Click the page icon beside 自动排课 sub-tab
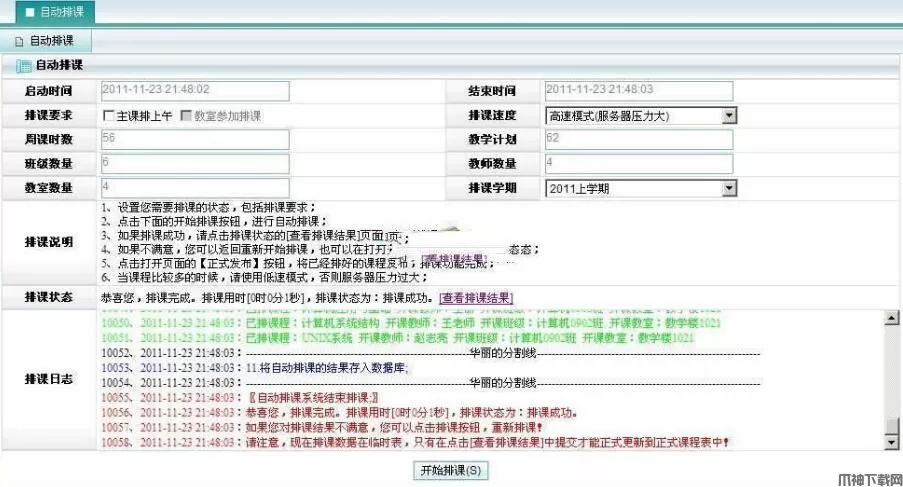This screenshot has width=903, height=487. [x=20, y=41]
